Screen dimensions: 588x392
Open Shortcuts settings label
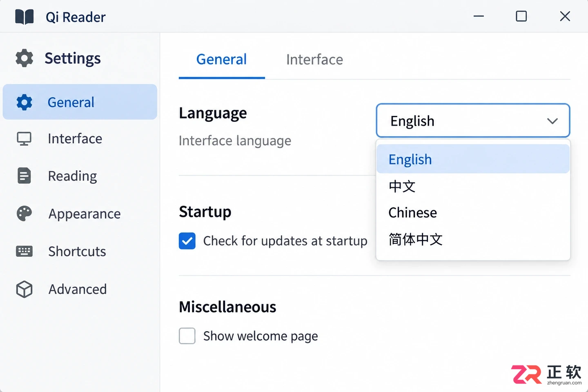coord(77,251)
